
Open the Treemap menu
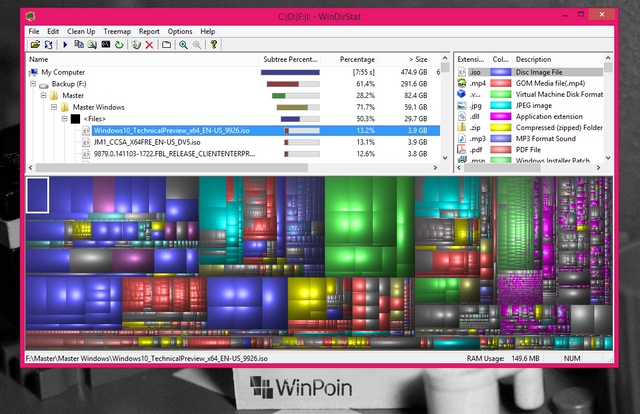(117, 31)
